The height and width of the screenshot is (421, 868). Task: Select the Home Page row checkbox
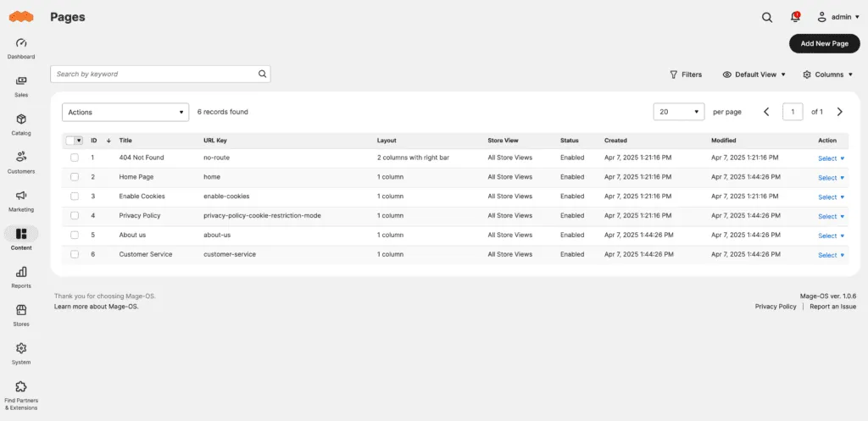pos(75,177)
